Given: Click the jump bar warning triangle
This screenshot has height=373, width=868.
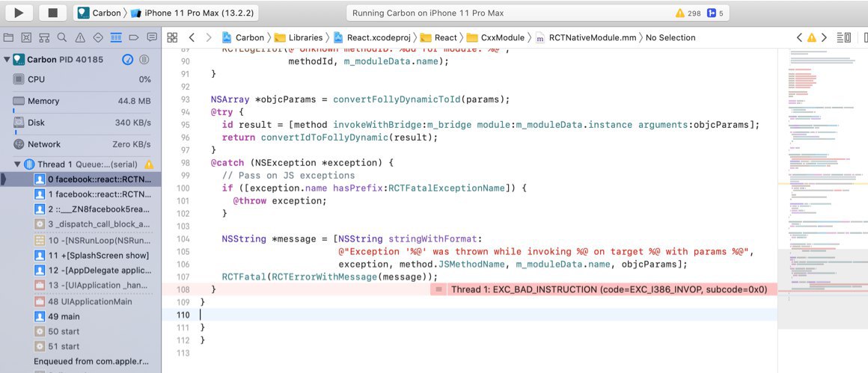Looking at the screenshot, I should click(x=812, y=37).
